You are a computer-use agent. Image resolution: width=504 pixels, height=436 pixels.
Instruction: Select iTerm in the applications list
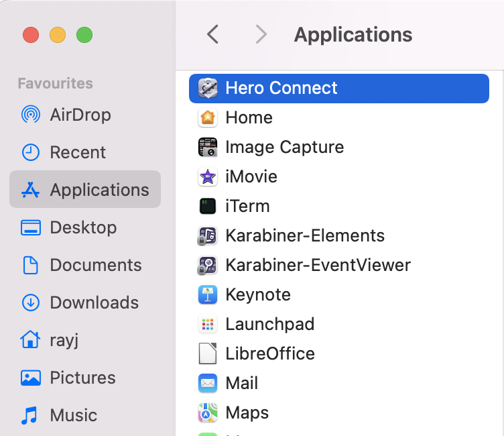(339, 206)
